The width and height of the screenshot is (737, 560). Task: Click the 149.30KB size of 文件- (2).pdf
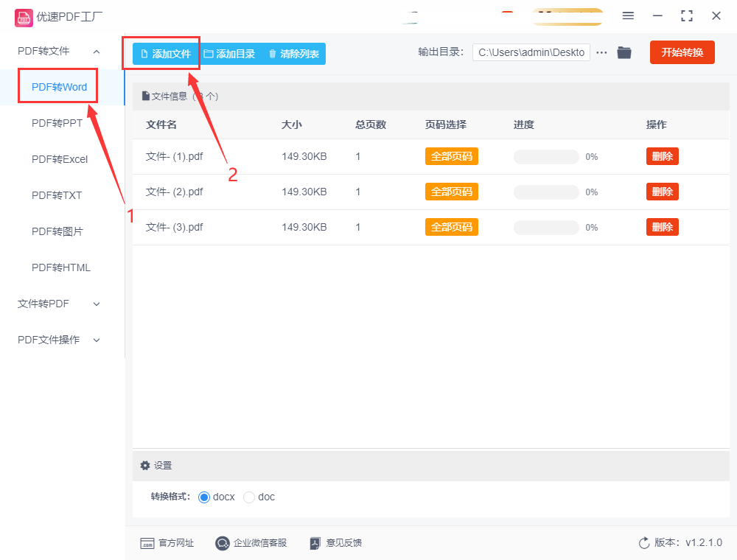pyautogui.click(x=304, y=192)
